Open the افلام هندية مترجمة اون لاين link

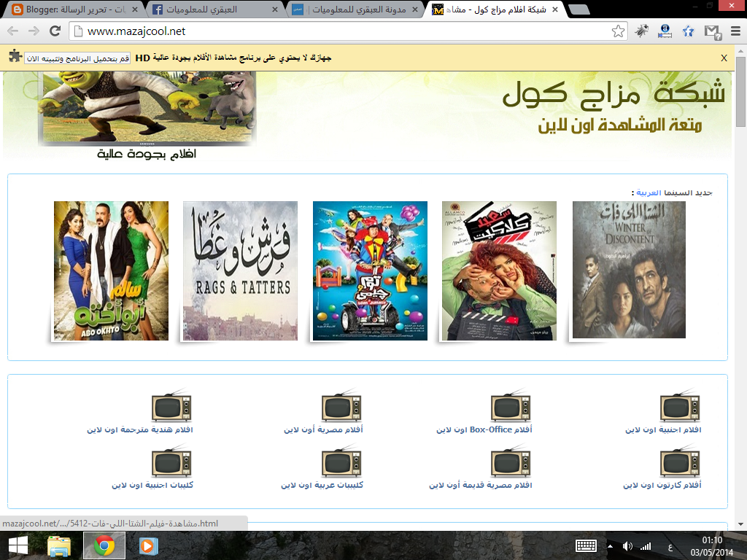click(139, 430)
